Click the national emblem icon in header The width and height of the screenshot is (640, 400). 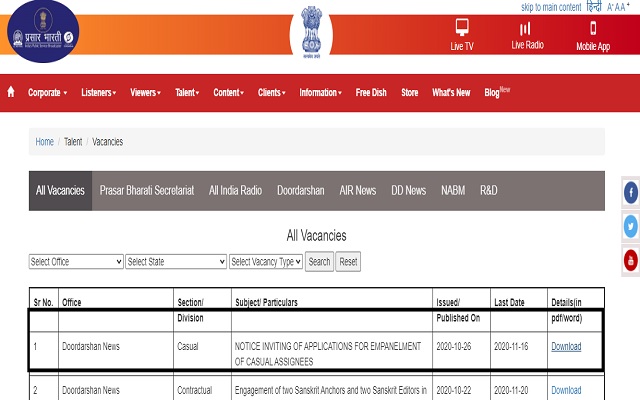pos(311,32)
